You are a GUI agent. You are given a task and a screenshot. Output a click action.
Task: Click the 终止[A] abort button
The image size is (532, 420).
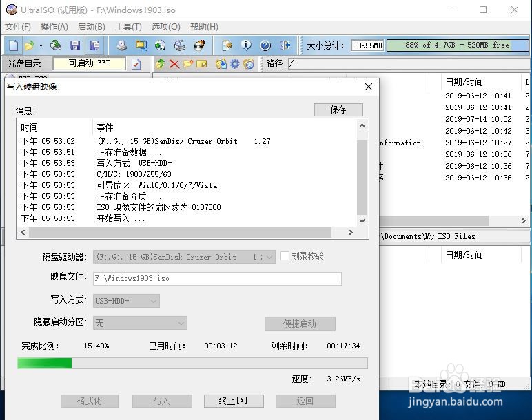tap(234, 401)
